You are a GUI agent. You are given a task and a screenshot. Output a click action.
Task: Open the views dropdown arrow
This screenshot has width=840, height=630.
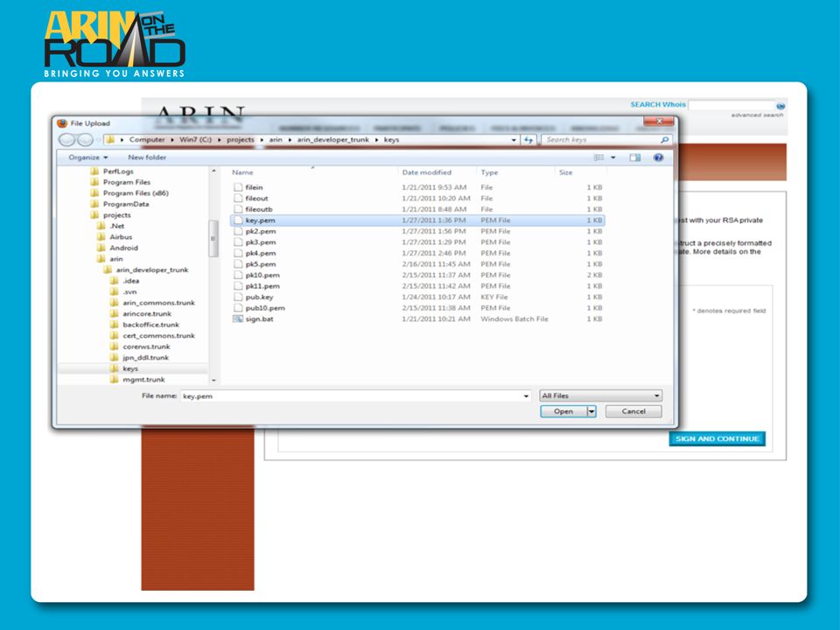pyautogui.click(x=613, y=157)
